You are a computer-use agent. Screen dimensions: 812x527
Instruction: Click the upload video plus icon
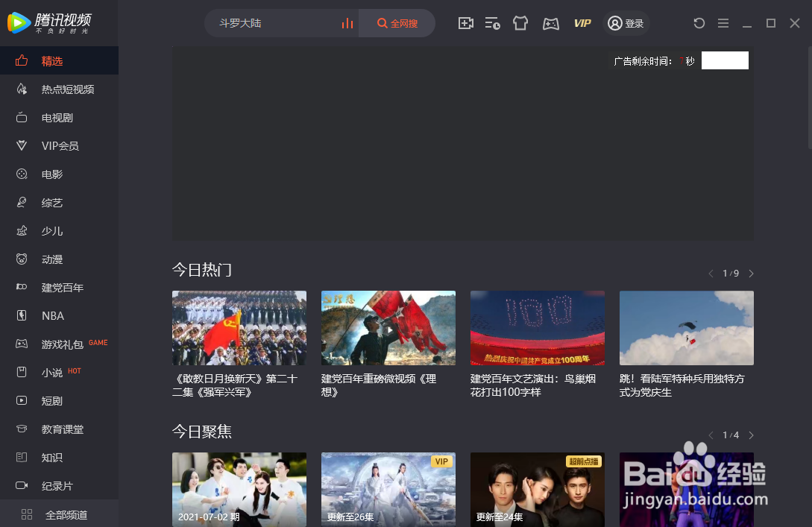pyautogui.click(x=465, y=23)
